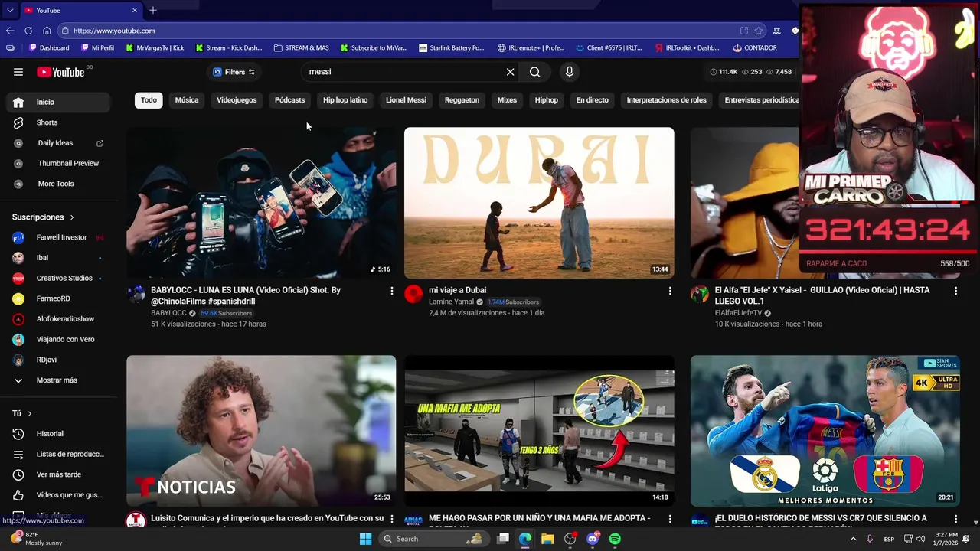Filter by the Hiphop chip
980x551 pixels.
tap(547, 100)
